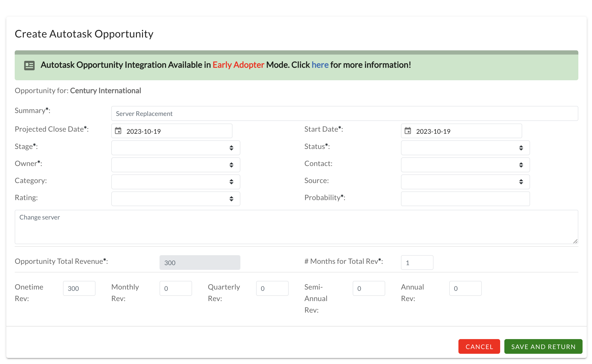Click the Summary field with Server Replacement

tap(344, 114)
